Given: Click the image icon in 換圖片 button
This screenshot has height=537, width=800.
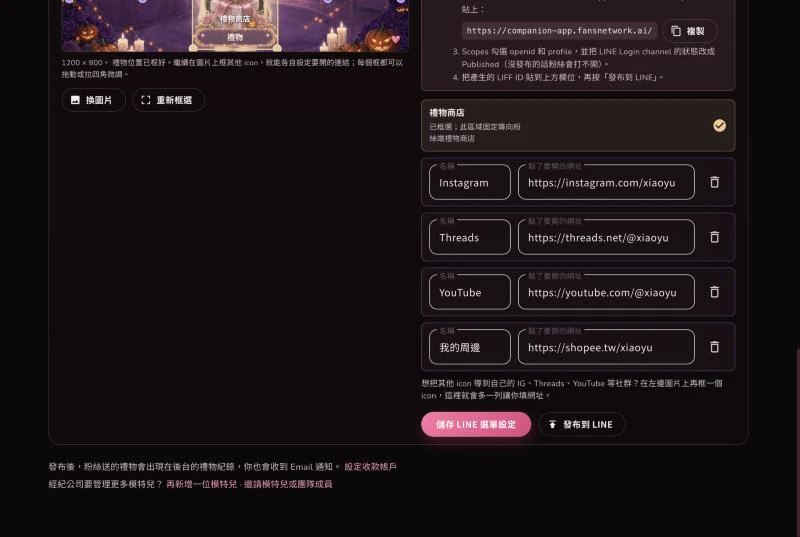Looking at the screenshot, I should pos(76,100).
